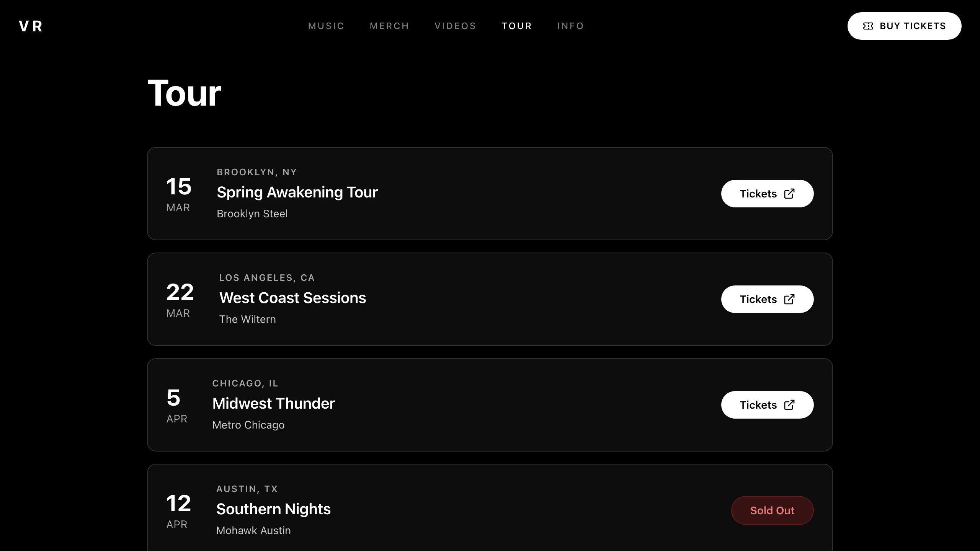Screen dimensions: 980x551
Task: Open the VIDEOS page
Action: (x=455, y=26)
